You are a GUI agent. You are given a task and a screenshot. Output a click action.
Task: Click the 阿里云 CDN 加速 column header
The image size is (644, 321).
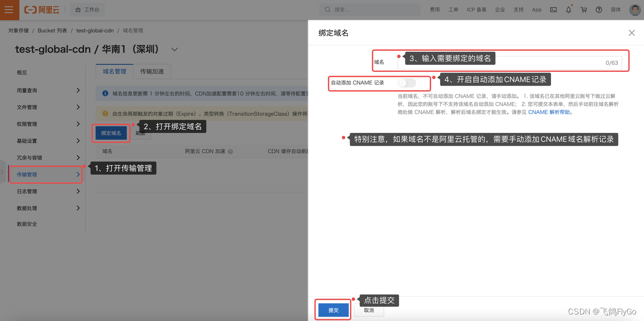pyautogui.click(x=205, y=151)
